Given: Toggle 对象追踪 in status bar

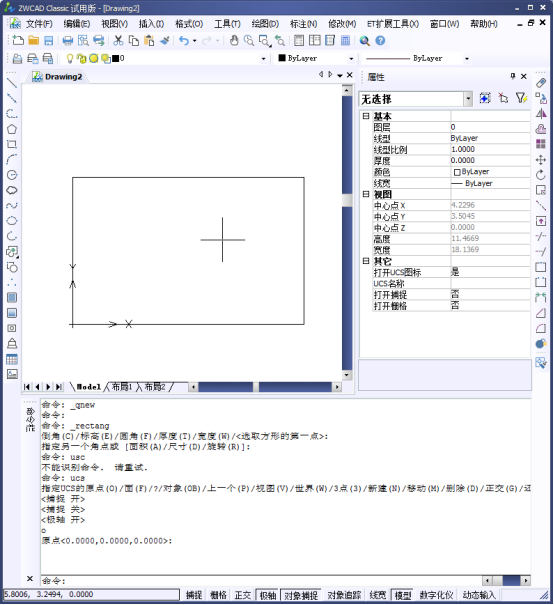Looking at the screenshot, I should [x=344, y=595].
